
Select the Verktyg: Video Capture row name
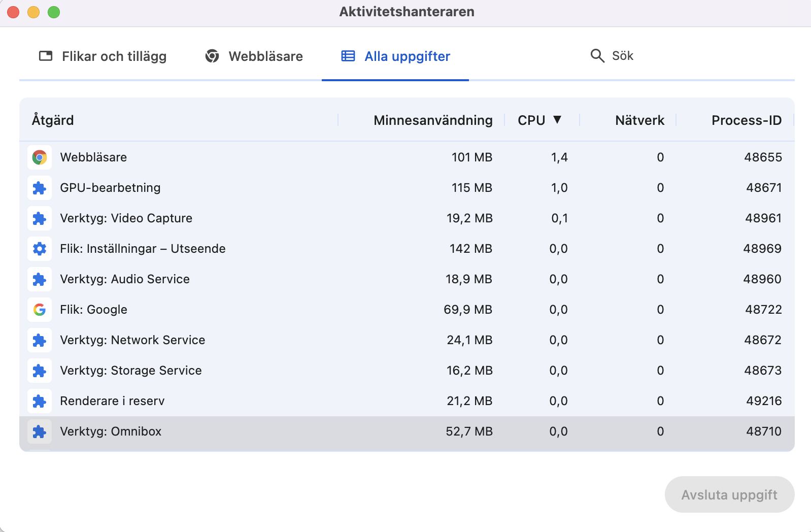tap(126, 218)
